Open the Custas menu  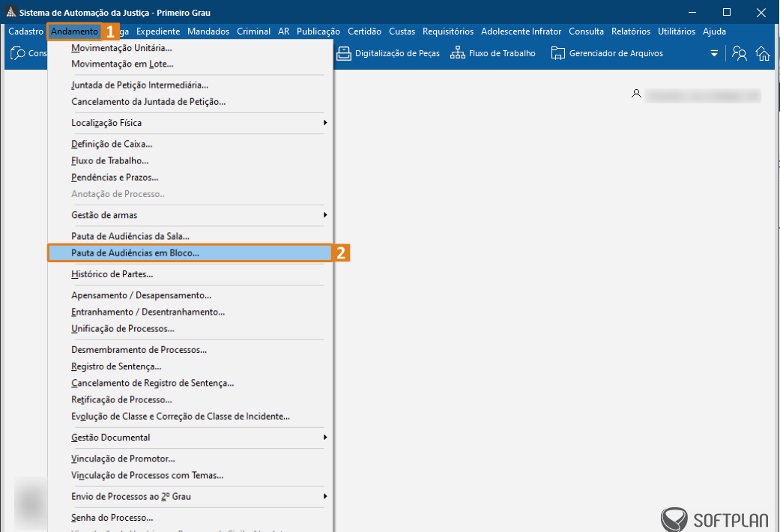point(402,31)
